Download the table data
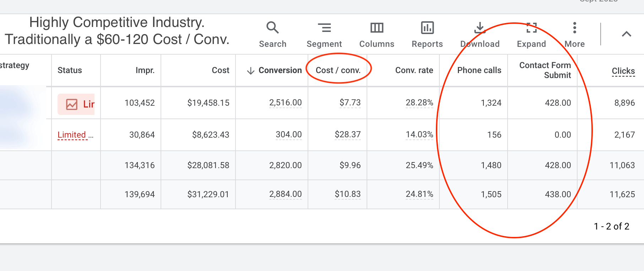644x271 pixels. click(x=480, y=35)
